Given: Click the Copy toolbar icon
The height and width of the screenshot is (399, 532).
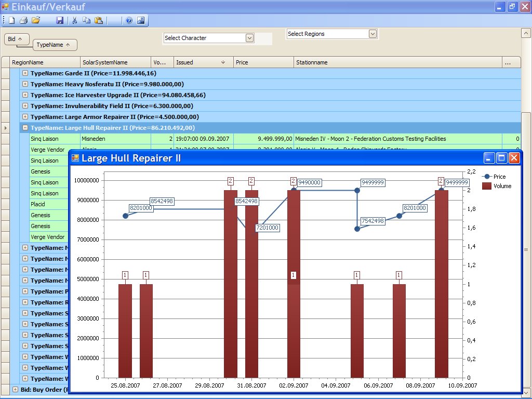Looking at the screenshot, I should (86, 21).
